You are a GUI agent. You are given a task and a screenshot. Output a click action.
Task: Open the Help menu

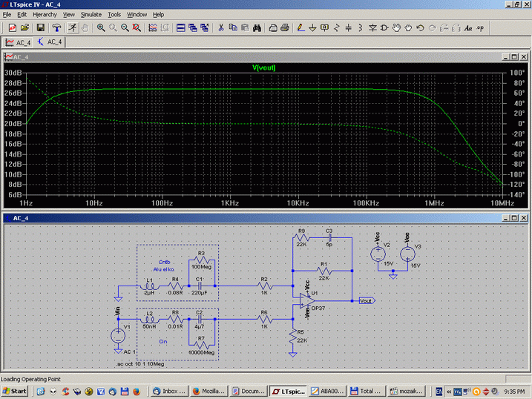pos(158,15)
